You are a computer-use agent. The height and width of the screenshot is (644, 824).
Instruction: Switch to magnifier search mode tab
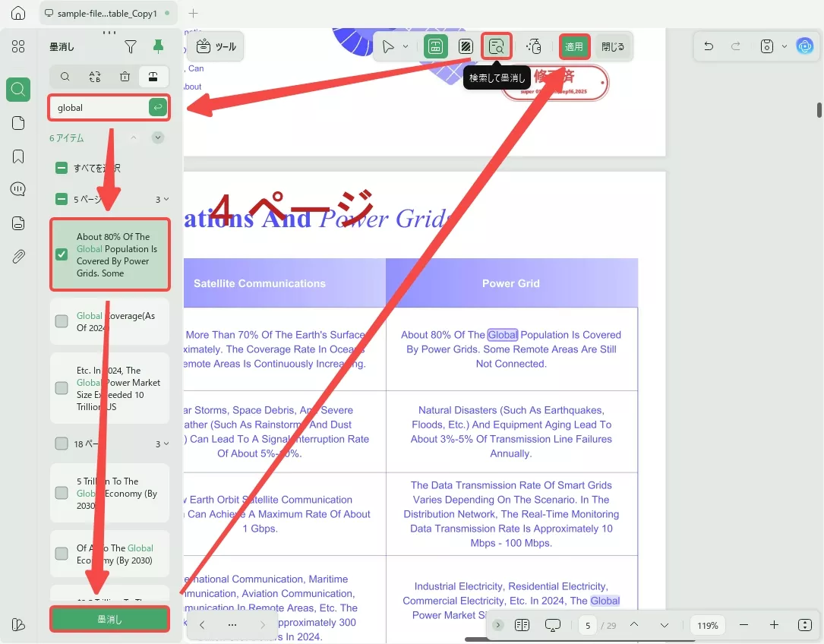point(65,77)
